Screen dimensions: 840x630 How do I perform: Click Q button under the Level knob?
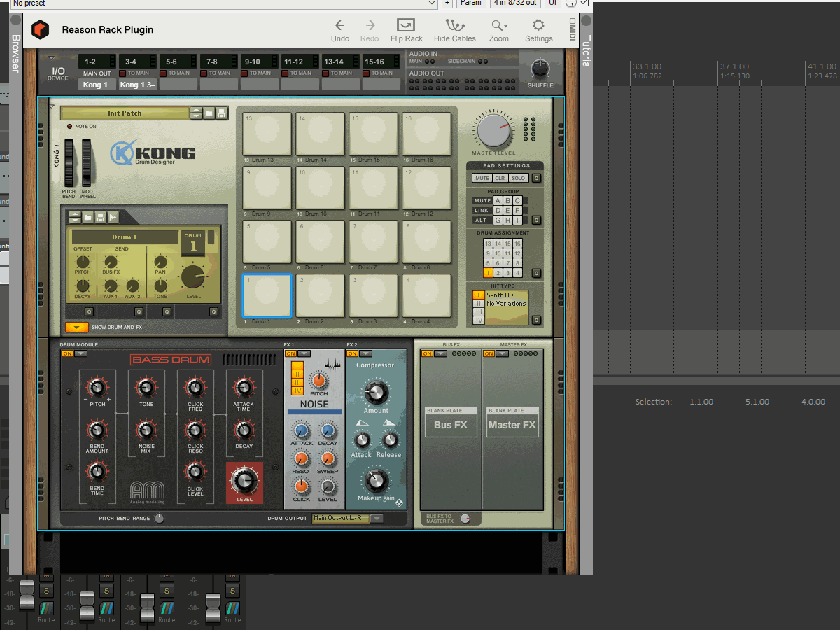(213, 311)
